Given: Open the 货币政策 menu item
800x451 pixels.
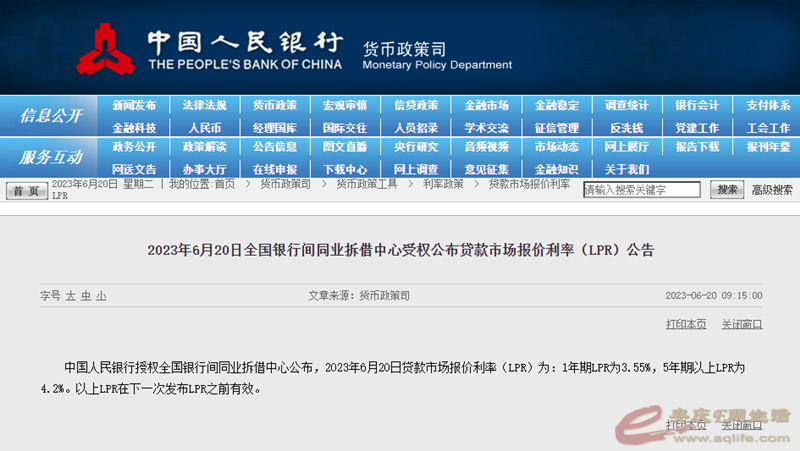Looking at the screenshot, I should click(274, 105).
